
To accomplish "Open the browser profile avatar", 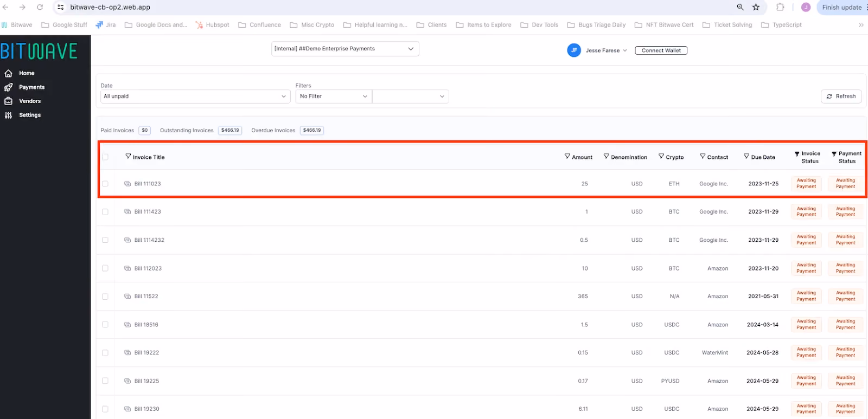I will point(806,7).
